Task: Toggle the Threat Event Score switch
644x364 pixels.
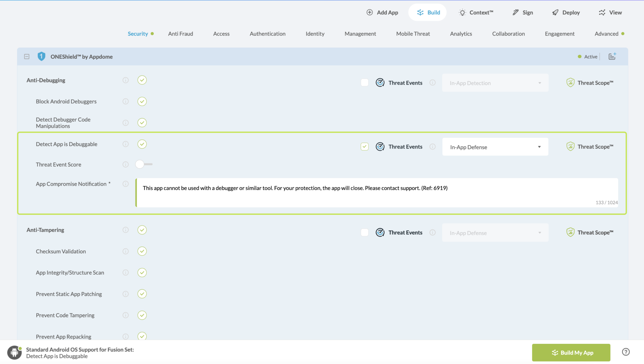Action: (x=144, y=164)
